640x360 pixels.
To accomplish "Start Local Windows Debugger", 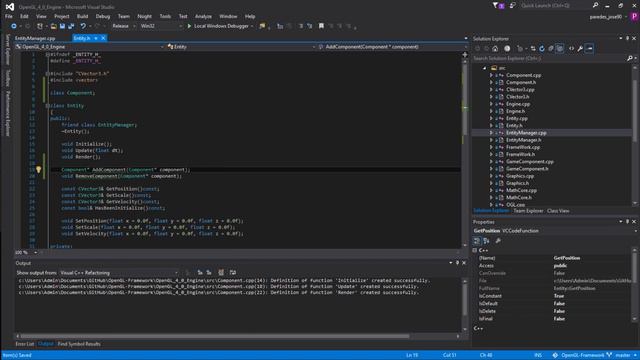I will click(x=219, y=26).
